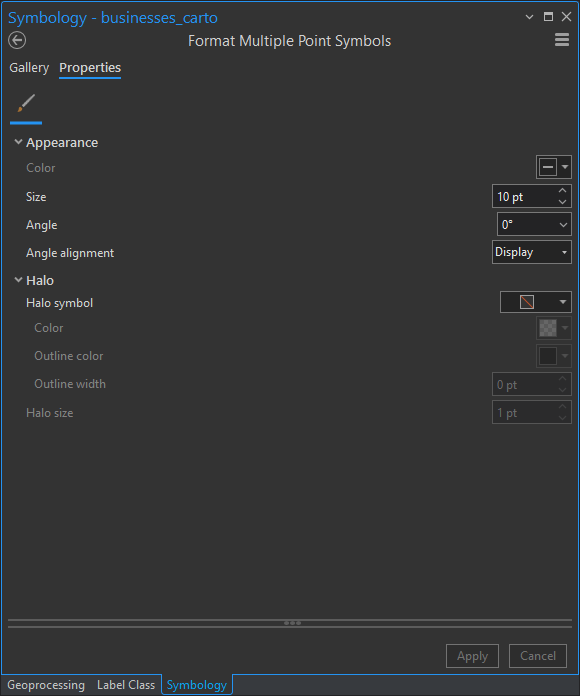Viewport: 580px width, 696px height.
Task: Select the Symbology pane tab
Action: (197, 685)
